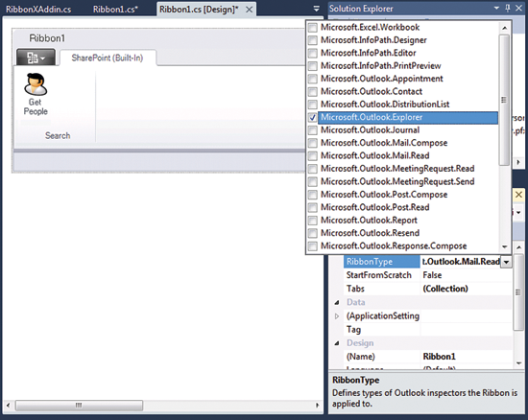
Task: Select the Search ribbon group label
Action: pos(58,135)
